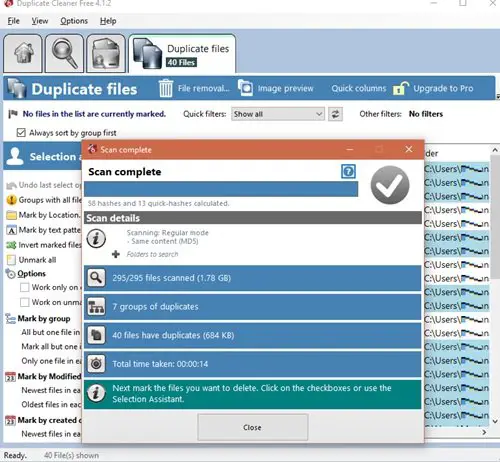This screenshot has width=500, height=462.
Task: Click the Mark by created calendar icon
Action: click(x=10, y=420)
